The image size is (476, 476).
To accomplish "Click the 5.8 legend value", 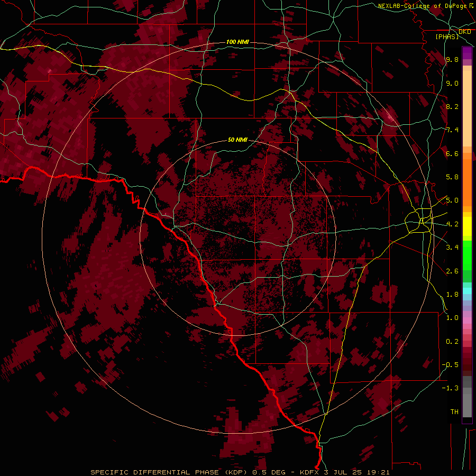I will pos(452,177).
